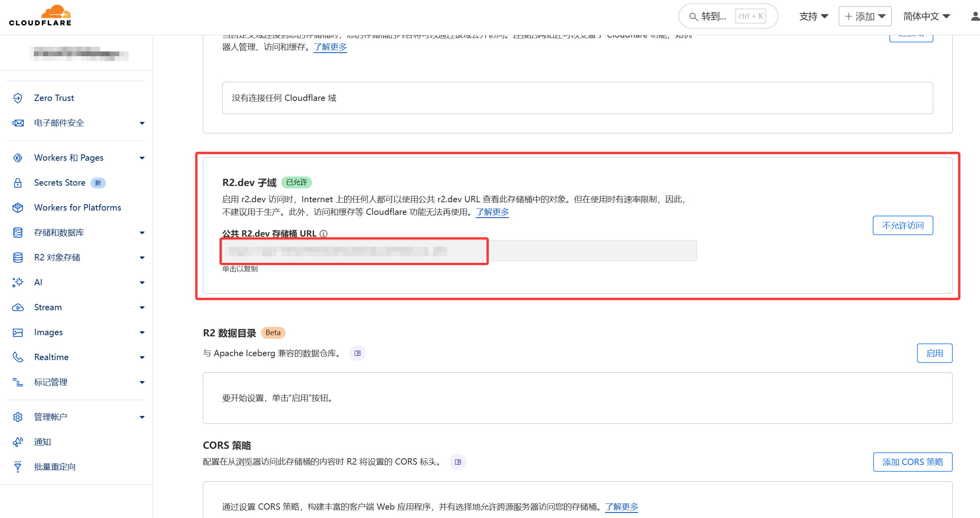
Task: Expand 标记管理 arrow
Action: click(142, 382)
